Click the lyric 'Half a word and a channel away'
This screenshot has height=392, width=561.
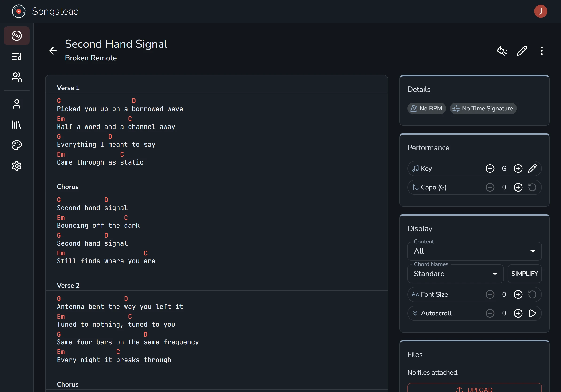pos(116,127)
